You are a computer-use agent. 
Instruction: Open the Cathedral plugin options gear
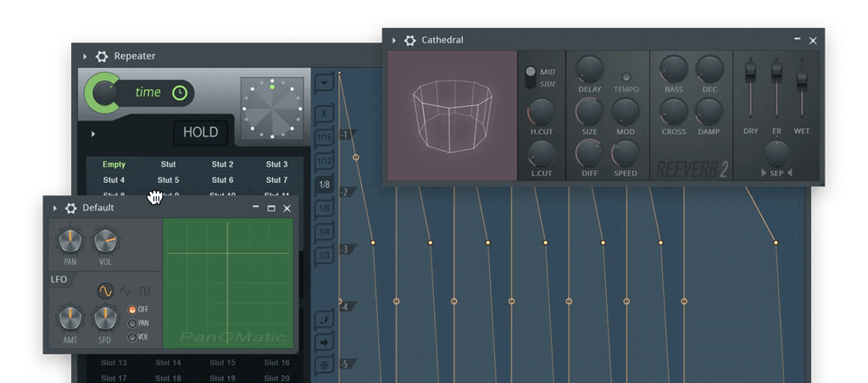coord(409,41)
